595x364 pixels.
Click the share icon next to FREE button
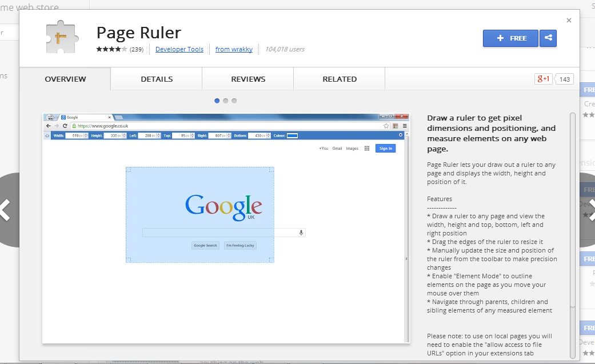pyautogui.click(x=548, y=38)
